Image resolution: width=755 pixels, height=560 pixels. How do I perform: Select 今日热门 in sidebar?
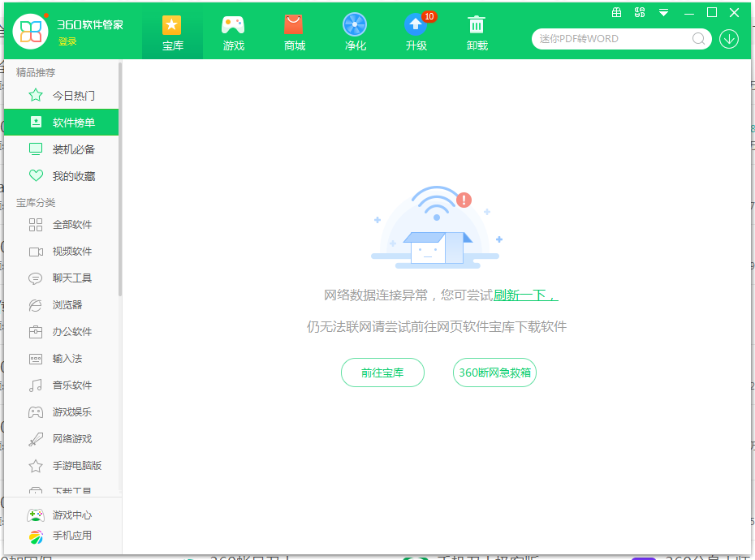coord(61,95)
